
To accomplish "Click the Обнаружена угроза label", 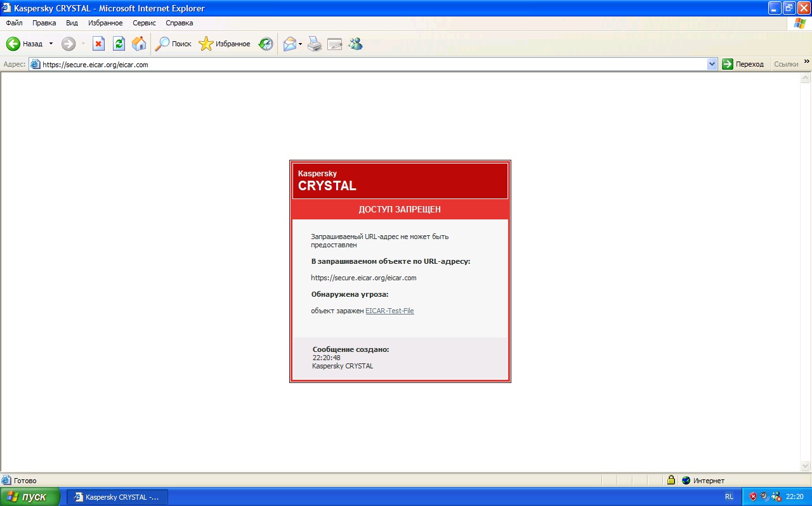I will 350,294.
